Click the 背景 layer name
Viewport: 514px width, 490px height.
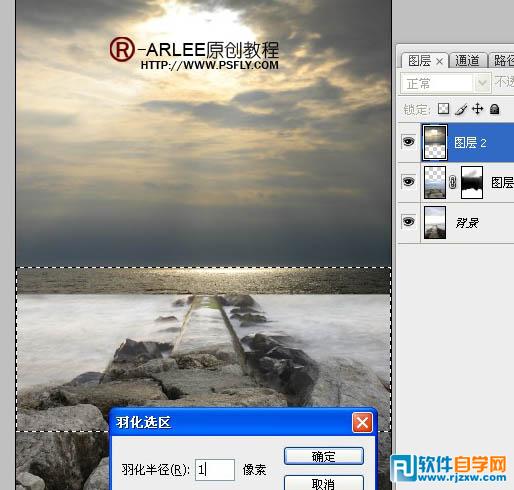(x=467, y=223)
